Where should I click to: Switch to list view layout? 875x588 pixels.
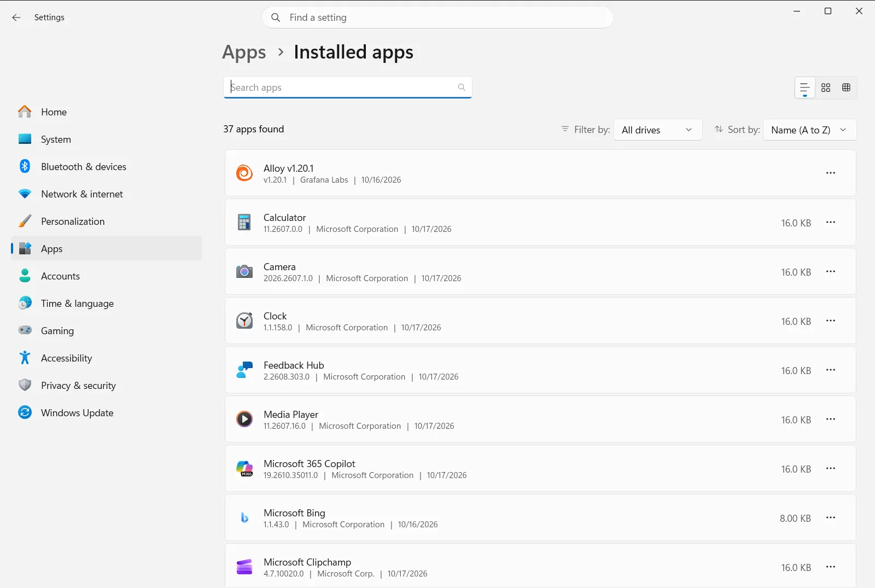coord(805,88)
